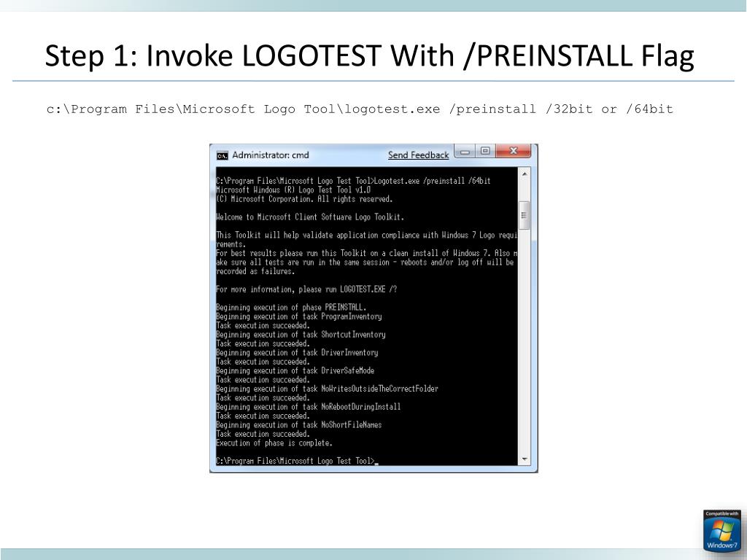Click the 'task NoShortFileNames' line

click(x=298, y=425)
